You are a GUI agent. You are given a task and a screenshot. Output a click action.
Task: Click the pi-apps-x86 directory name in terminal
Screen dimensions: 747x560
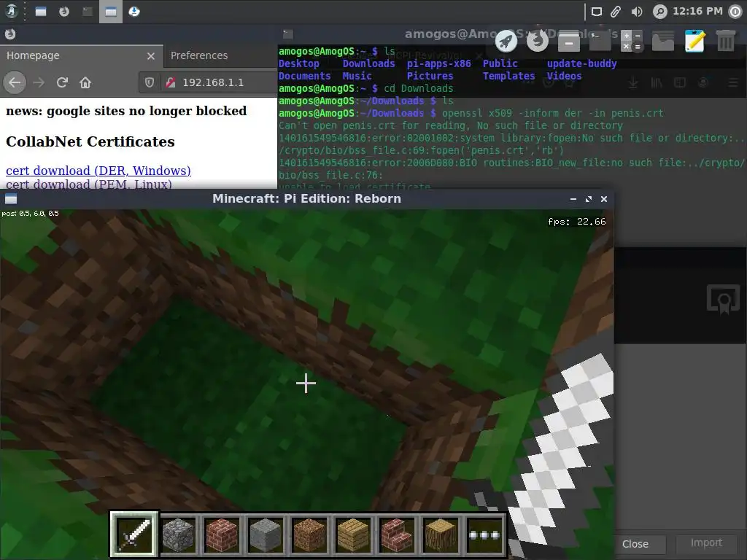pyautogui.click(x=438, y=64)
